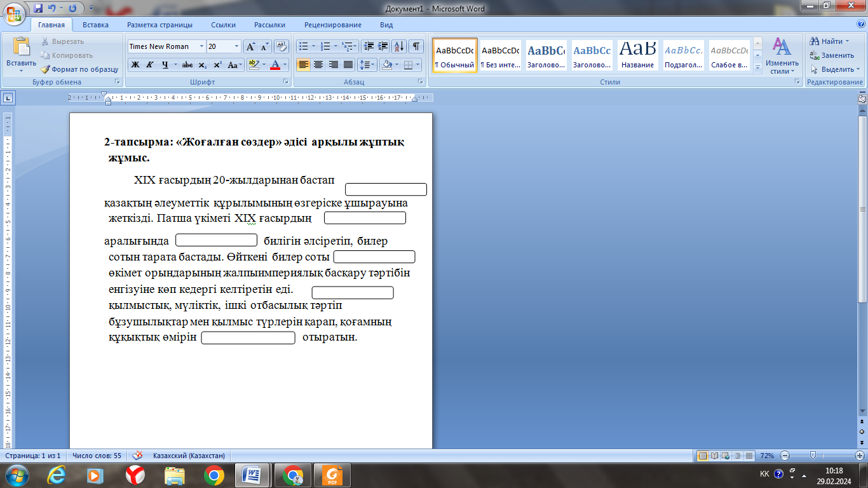This screenshot has width=868, height=488.
Task: Toggle superscript formatting
Action: [x=217, y=65]
